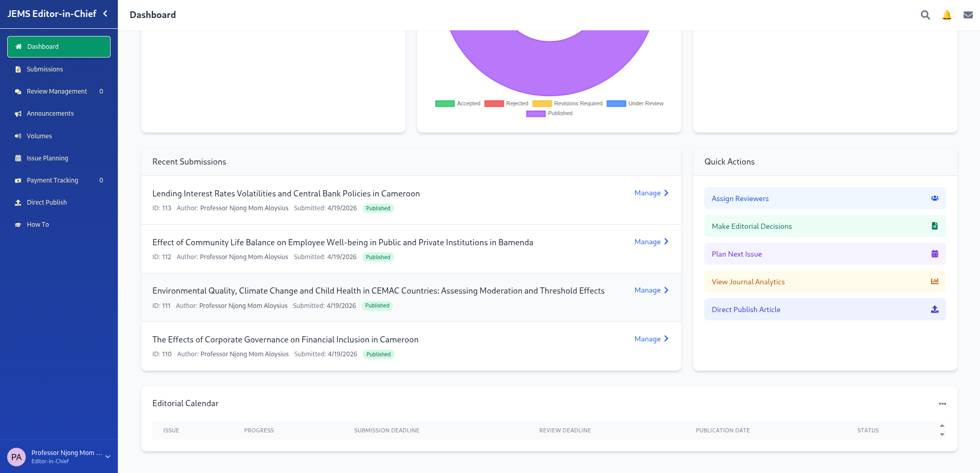Click the Assign Reviewers quick action

coord(825,198)
